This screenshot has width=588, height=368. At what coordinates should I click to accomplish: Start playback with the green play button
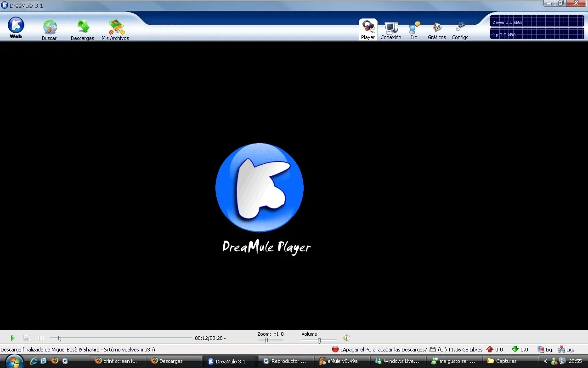[x=12, y=338]
